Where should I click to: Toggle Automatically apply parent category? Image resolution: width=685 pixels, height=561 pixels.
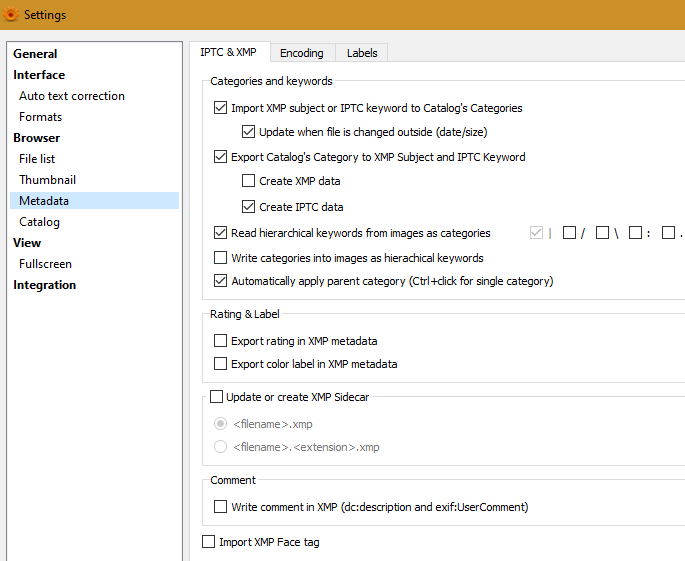tap(221, 282)
